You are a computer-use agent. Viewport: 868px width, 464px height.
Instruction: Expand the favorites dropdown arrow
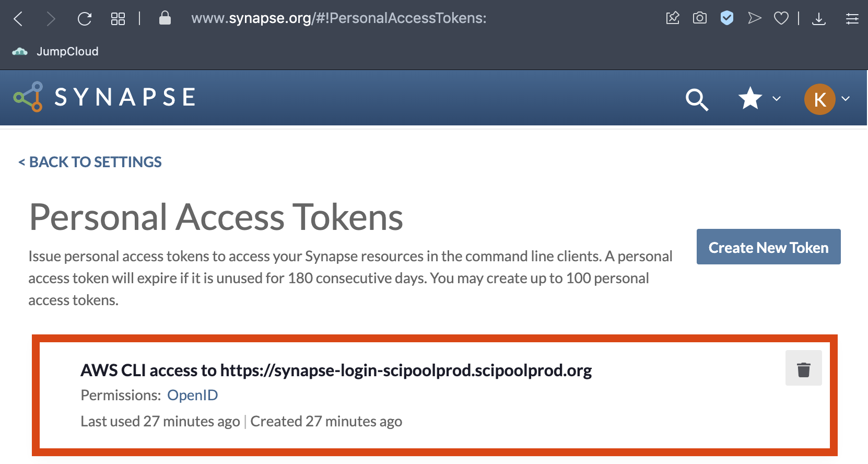(x=777, y=98)
